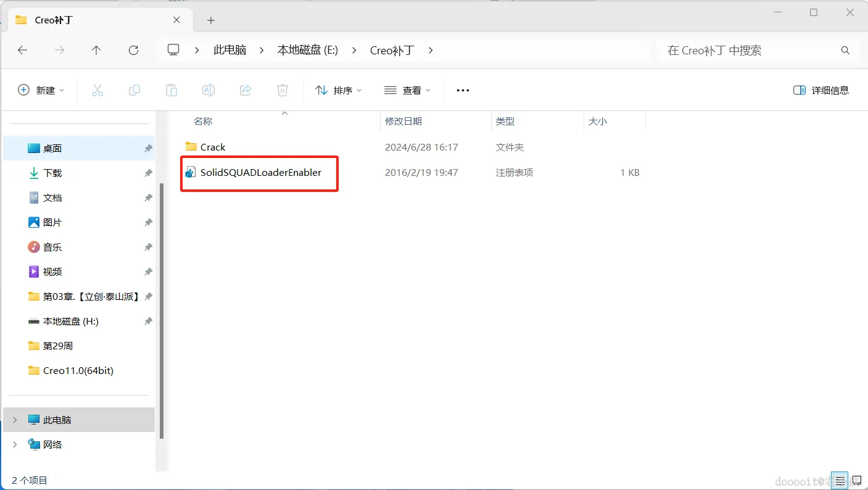Click the 文件夹 type cell
Viewport: 868px width, 490px height.
coord(510,147)
